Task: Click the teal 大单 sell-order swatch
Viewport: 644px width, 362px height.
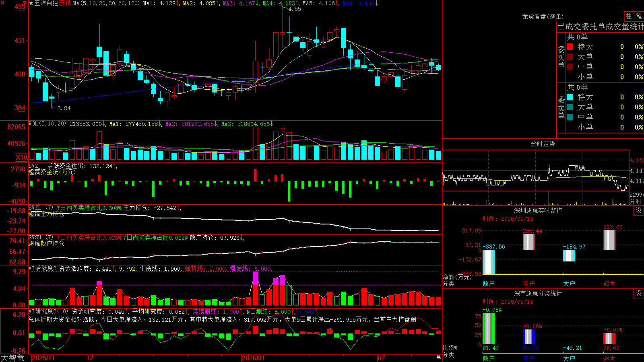Action: [x=570, y=107]
